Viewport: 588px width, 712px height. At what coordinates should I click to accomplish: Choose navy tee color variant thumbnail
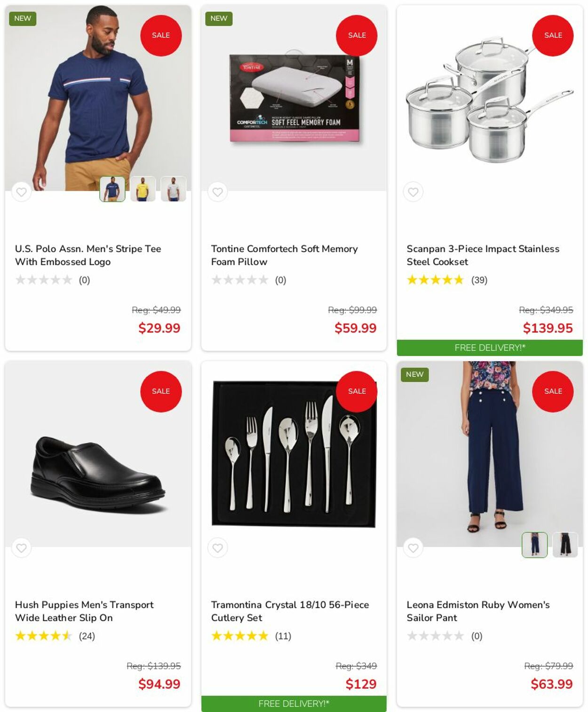coord(112,189)
